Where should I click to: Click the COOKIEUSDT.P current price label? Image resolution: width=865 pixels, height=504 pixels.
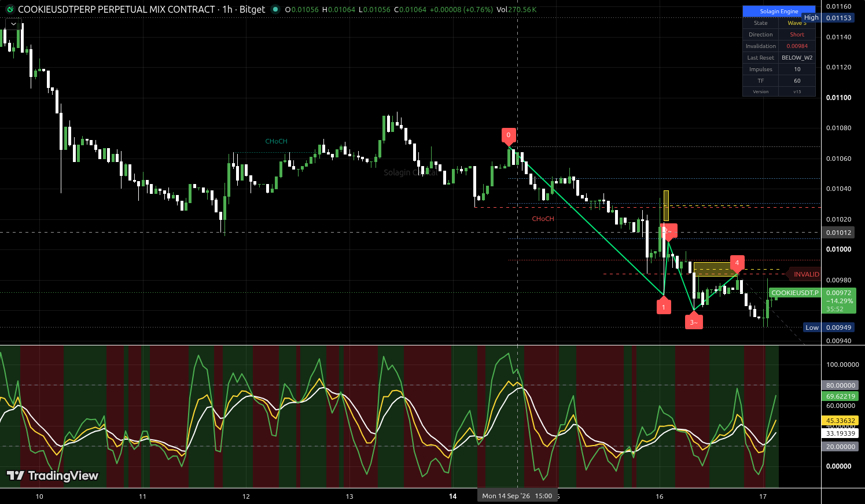(x=795, y=293)
